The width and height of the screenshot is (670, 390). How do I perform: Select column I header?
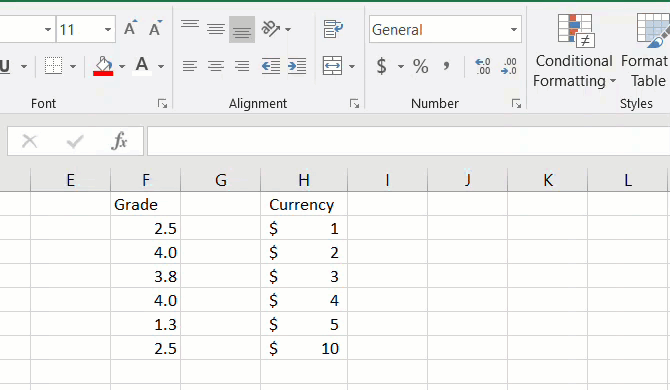tap(387, 180)
